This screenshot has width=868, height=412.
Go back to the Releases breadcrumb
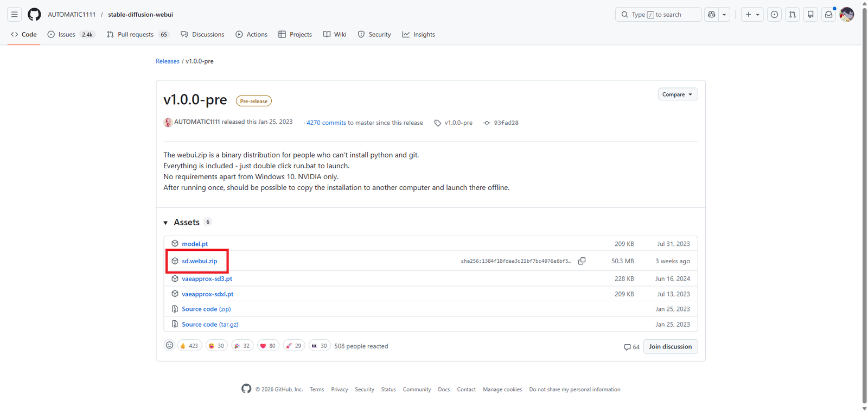pos(168,61)
